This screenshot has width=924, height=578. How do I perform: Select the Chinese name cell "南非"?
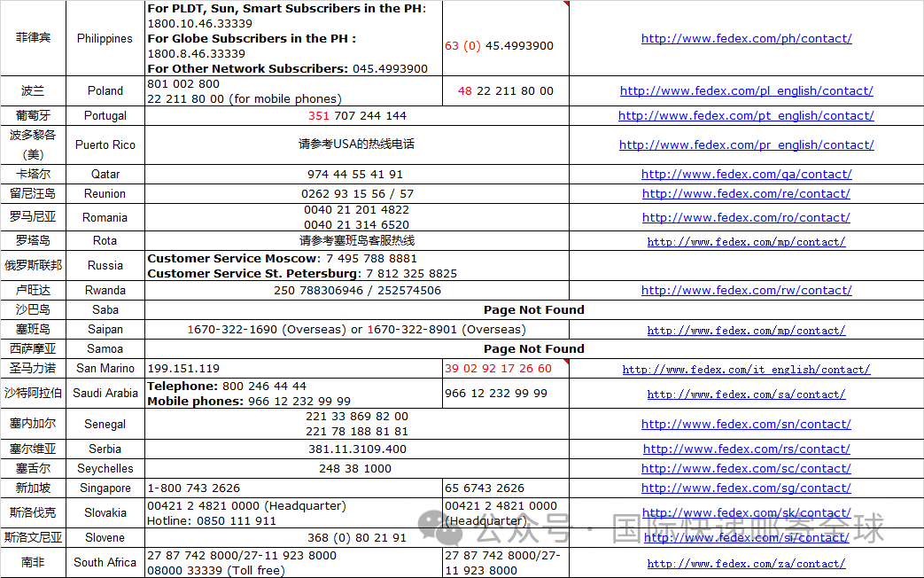33,562
